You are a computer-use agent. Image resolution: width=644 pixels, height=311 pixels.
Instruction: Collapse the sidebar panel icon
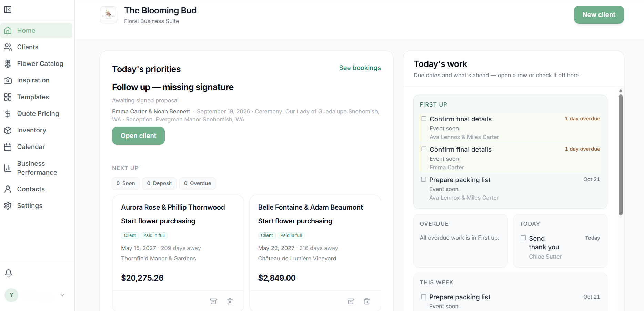8,9
